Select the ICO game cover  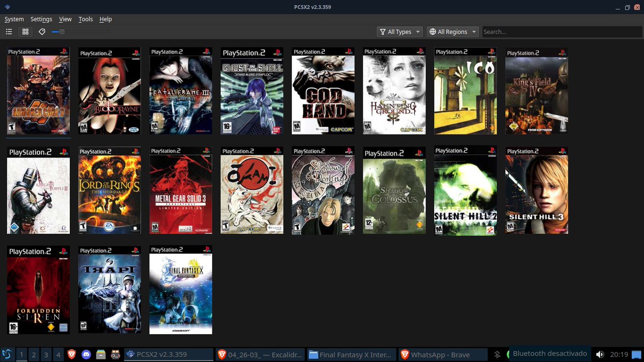[x=465, y=91]
